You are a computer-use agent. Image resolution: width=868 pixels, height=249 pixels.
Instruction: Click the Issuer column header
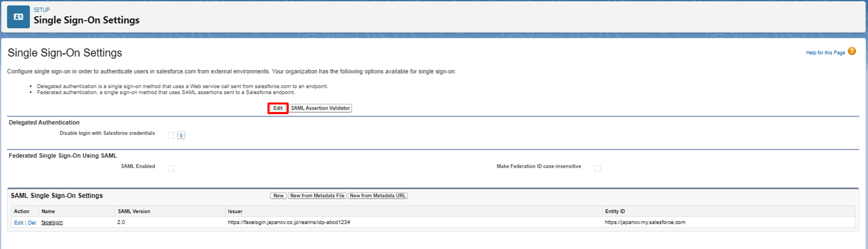[235, 211]
